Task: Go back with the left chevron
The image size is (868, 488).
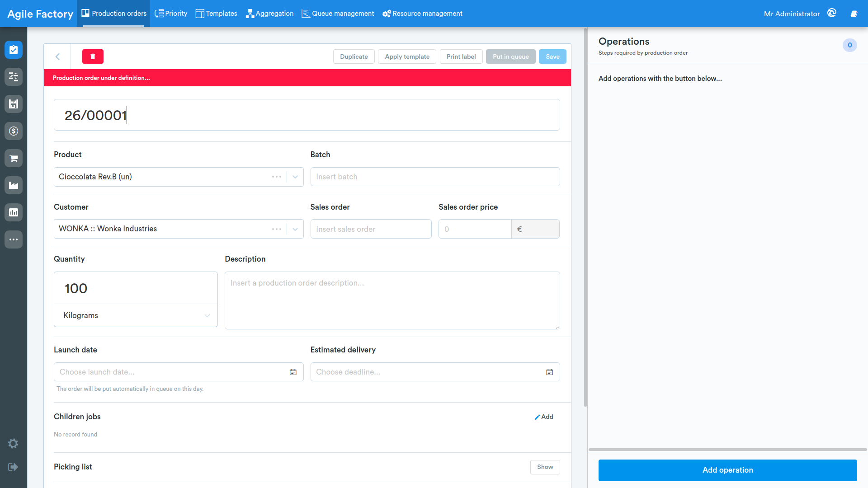Action: (57, 56)
